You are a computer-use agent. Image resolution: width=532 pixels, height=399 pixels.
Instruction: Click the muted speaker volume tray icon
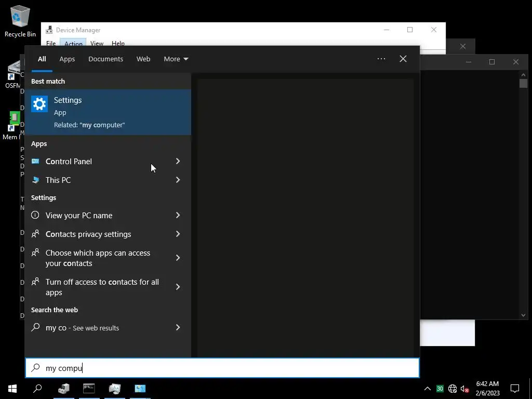(465, 389)
